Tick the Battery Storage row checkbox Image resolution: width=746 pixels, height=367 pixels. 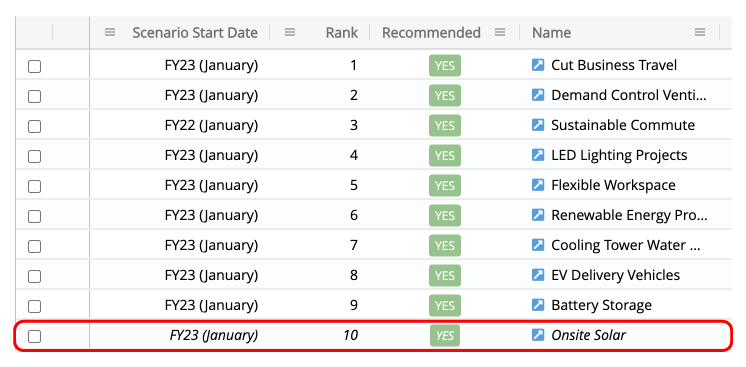34,306
